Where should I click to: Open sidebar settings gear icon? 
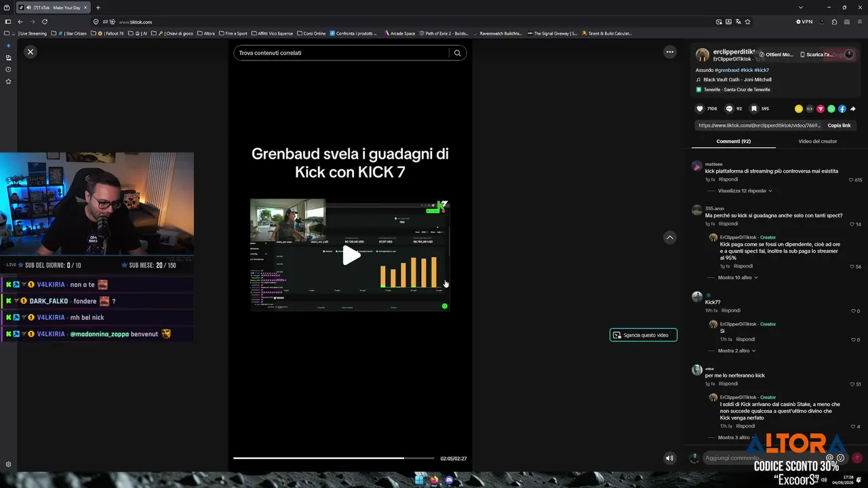coord(8,464)
